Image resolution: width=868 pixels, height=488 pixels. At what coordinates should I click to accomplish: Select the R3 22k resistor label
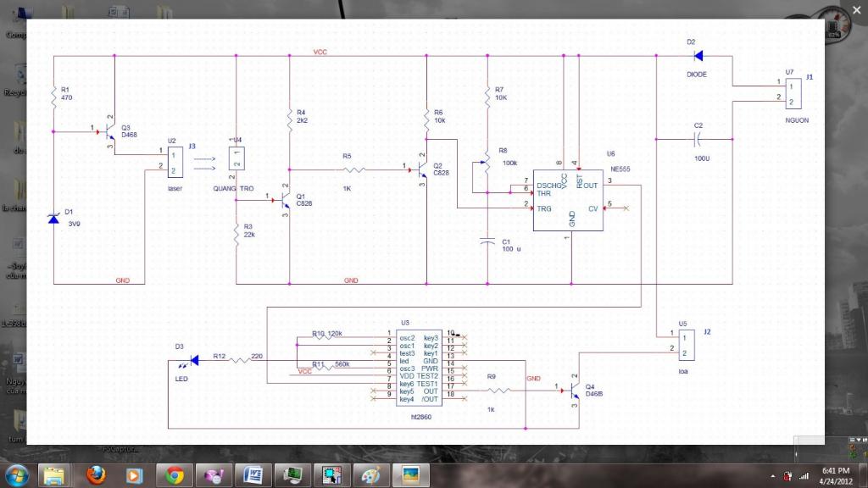click(x=249, y=230)
